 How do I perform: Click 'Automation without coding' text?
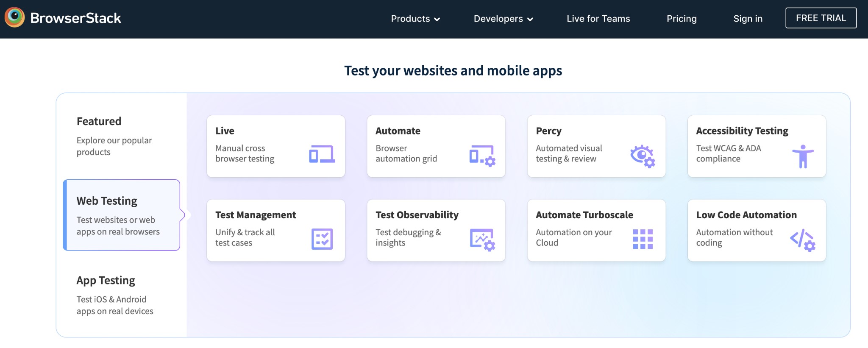click(734, 237)
